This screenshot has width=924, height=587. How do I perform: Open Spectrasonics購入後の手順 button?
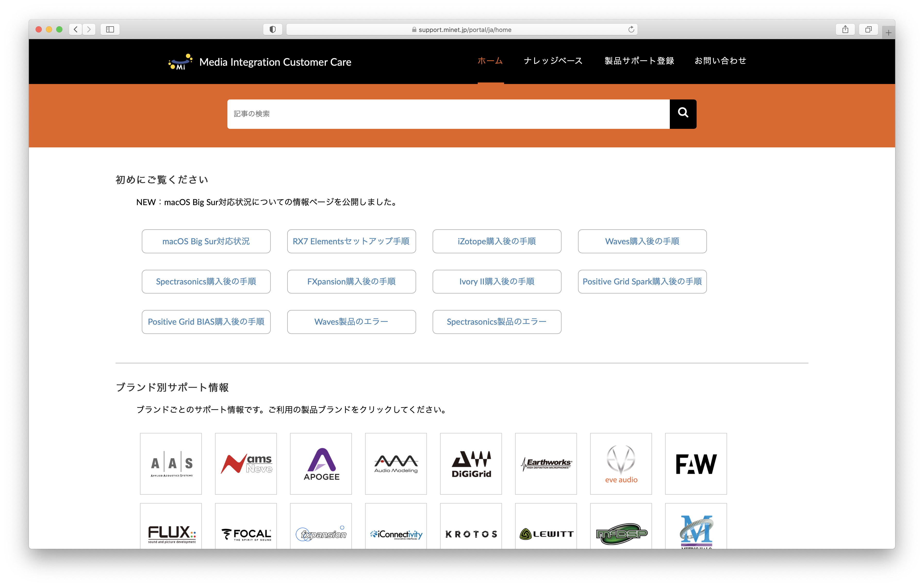pyautogui.click(x=206, y=281)
